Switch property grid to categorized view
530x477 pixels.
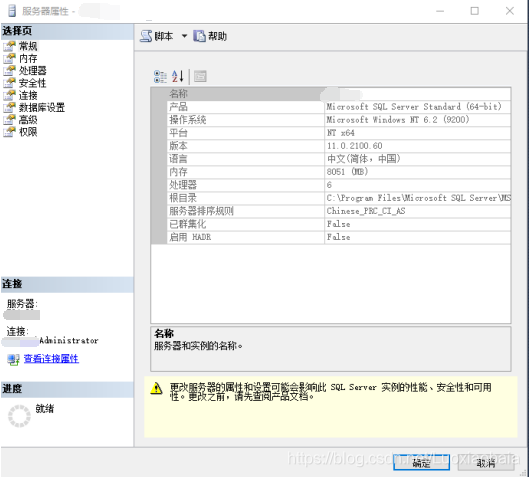point(160,76)
